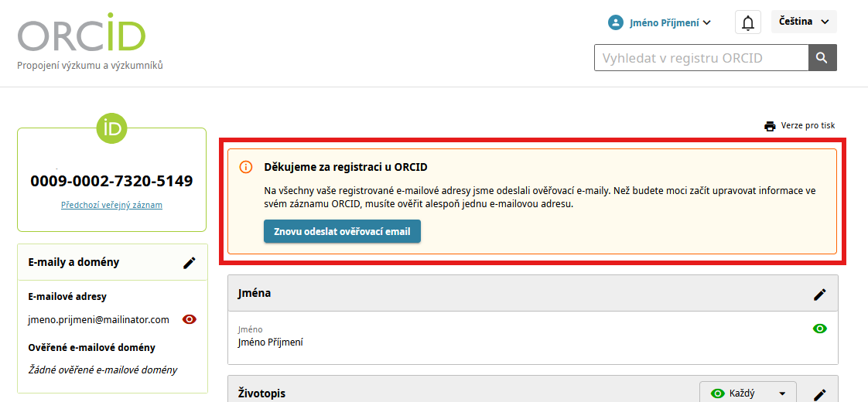Image resolution: width=868 pixels, height=402 pixels.
Task: Click the Ověřené e-mailové domény label
Action: pyautogui.click(x=92, y=348)
